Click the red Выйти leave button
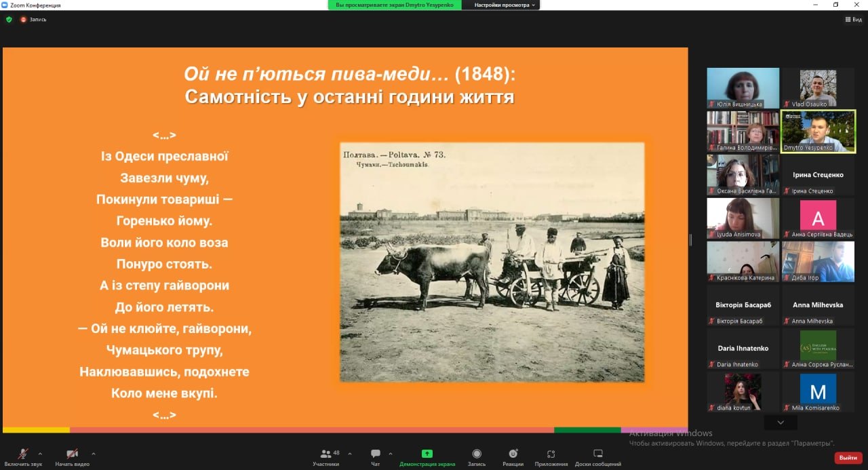The height and width of the screenshot is (470, 868). point(848,458)
